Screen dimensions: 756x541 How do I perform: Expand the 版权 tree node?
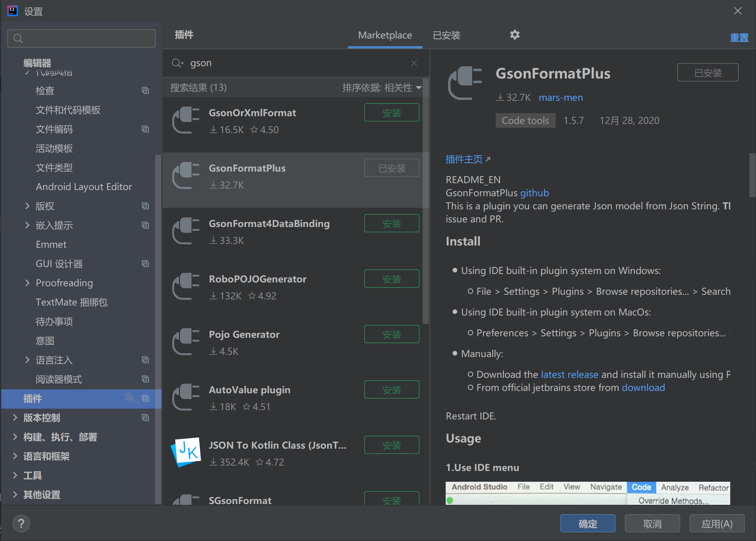tap(27, 206)
